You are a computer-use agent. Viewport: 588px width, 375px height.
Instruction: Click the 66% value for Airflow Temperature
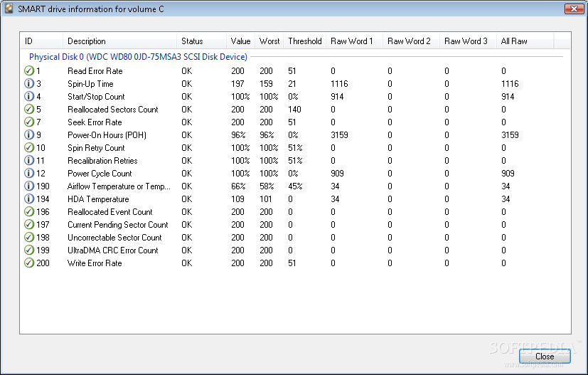(x=238, y=186)
